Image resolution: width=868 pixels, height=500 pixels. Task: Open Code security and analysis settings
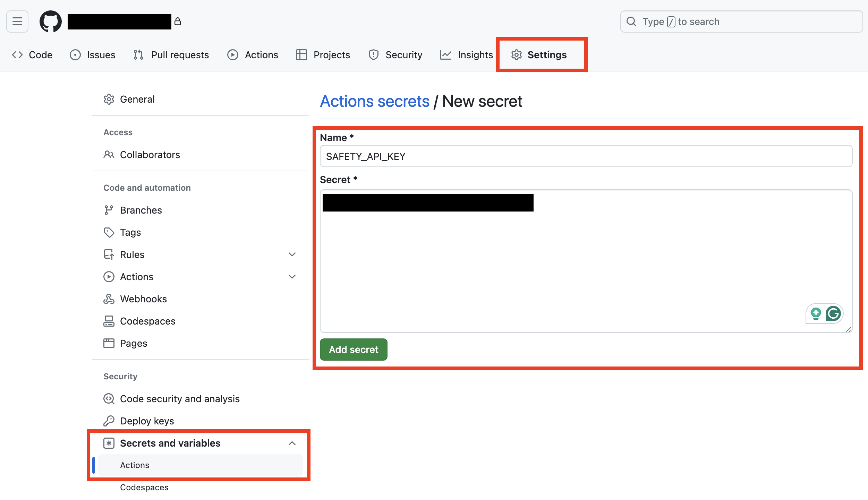coord(180,399)
